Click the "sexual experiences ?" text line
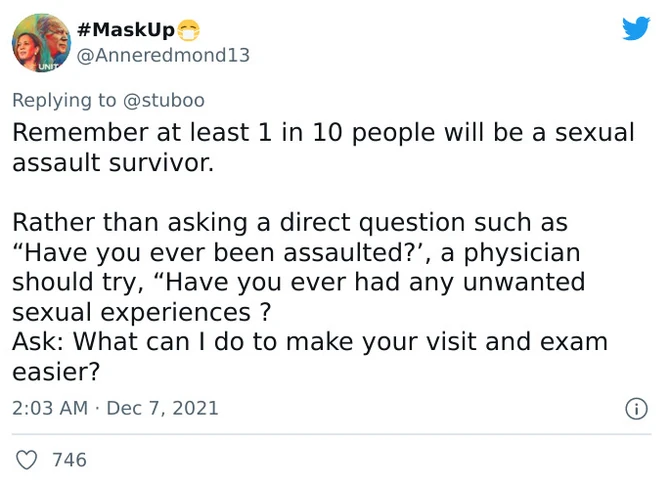The image size is (670, 484). point(143,312)
